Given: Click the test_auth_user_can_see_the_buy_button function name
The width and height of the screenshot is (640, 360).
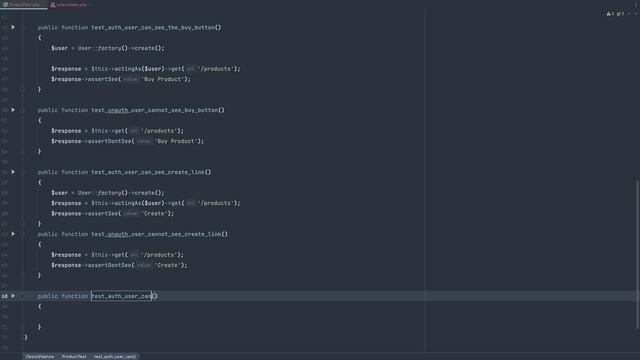Looking at the screenshot, I should [x=153, y=27].
